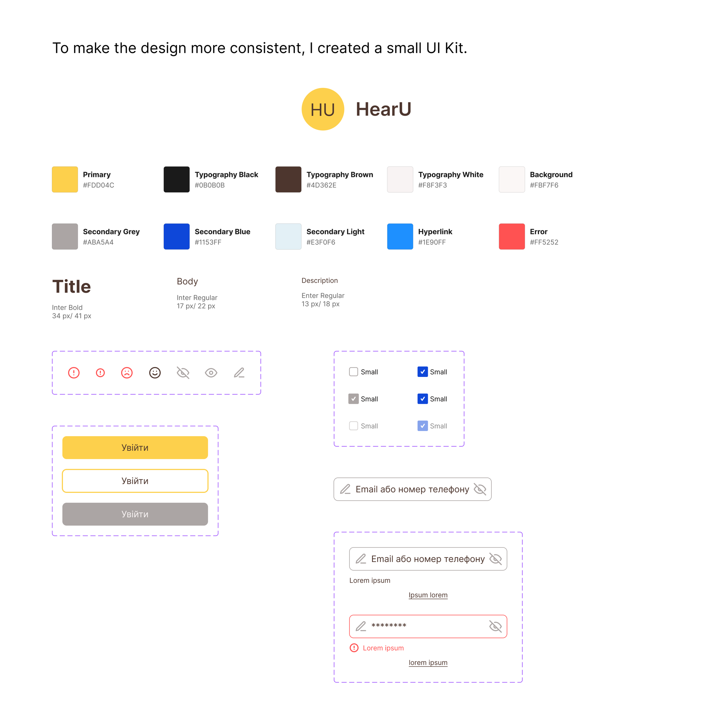
Task: Click error icon beside red Lorem ipsum
Action: pos(354,648)
